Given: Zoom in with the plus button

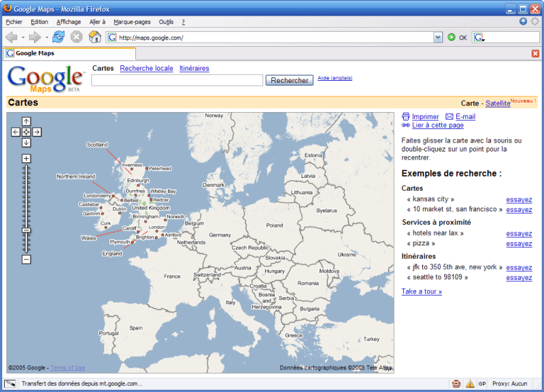Looking at the screenshot, I should point(27,158).
